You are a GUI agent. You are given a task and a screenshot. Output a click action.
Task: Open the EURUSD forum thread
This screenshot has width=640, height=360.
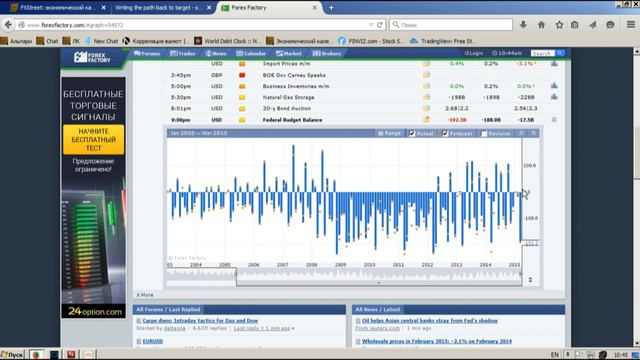(153, 341)
